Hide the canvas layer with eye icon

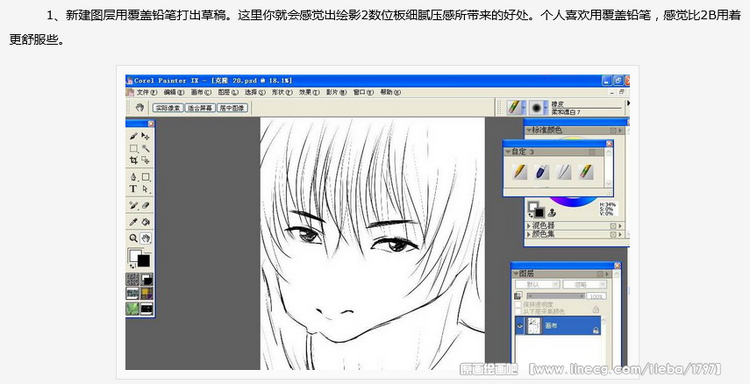point(520,326)
